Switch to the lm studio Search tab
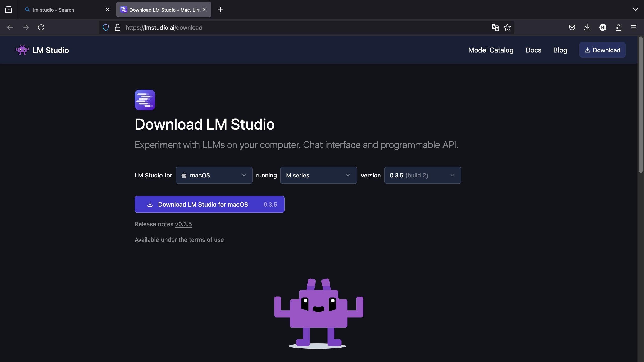The height and width of the screenshot is (362, 644). coord(53,10)
